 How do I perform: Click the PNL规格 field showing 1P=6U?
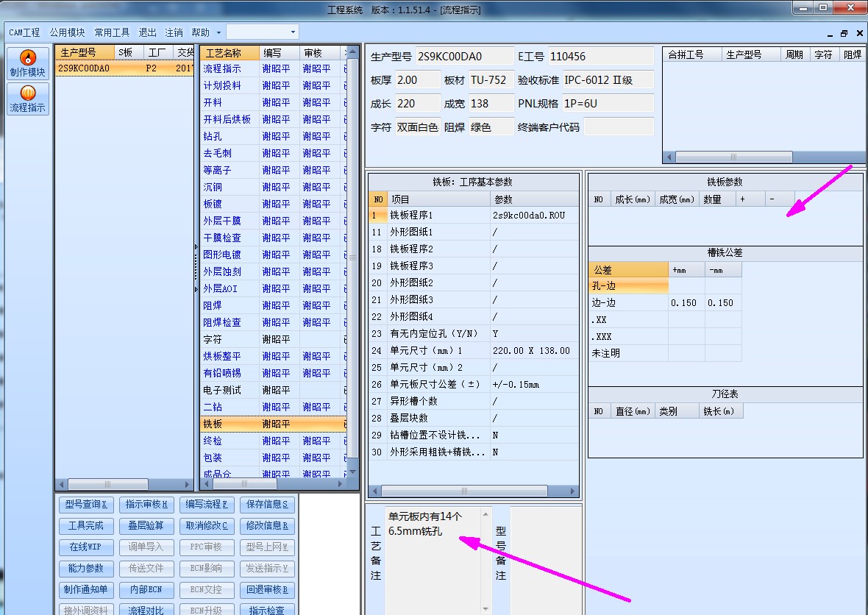[x=608, y=104]
